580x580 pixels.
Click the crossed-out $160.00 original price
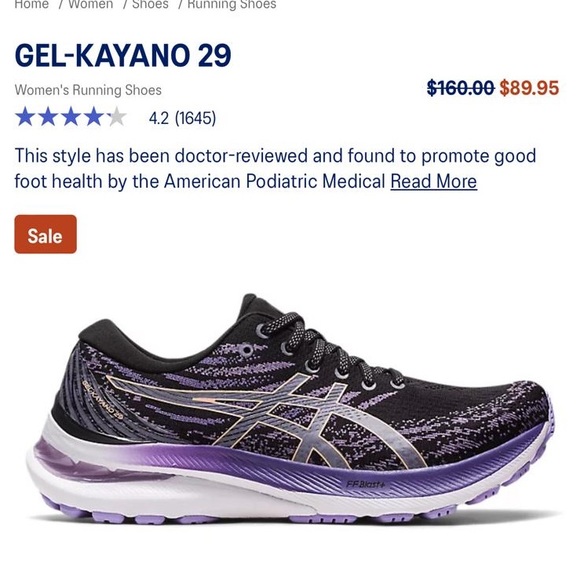coord(461,88)
